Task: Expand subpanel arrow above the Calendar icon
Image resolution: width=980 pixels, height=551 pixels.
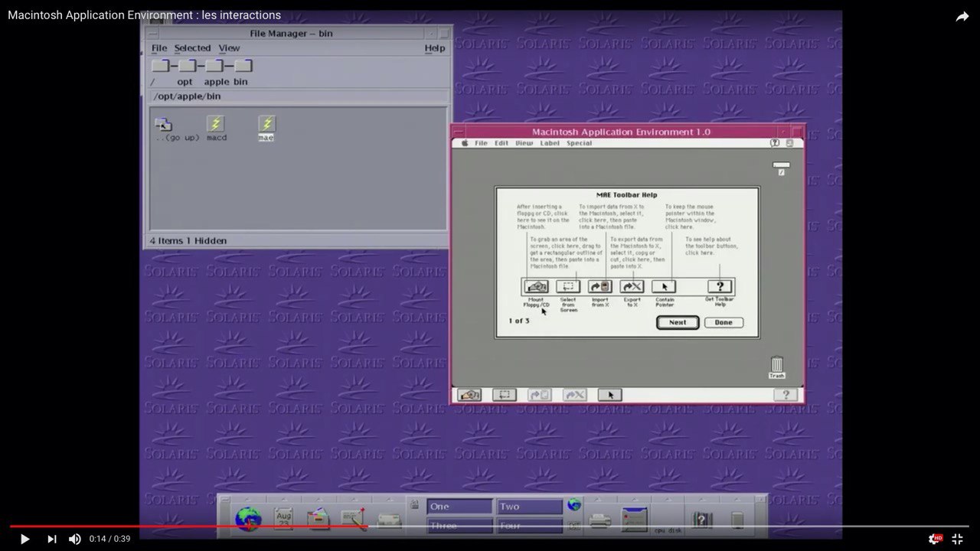Action: point(283,498)
